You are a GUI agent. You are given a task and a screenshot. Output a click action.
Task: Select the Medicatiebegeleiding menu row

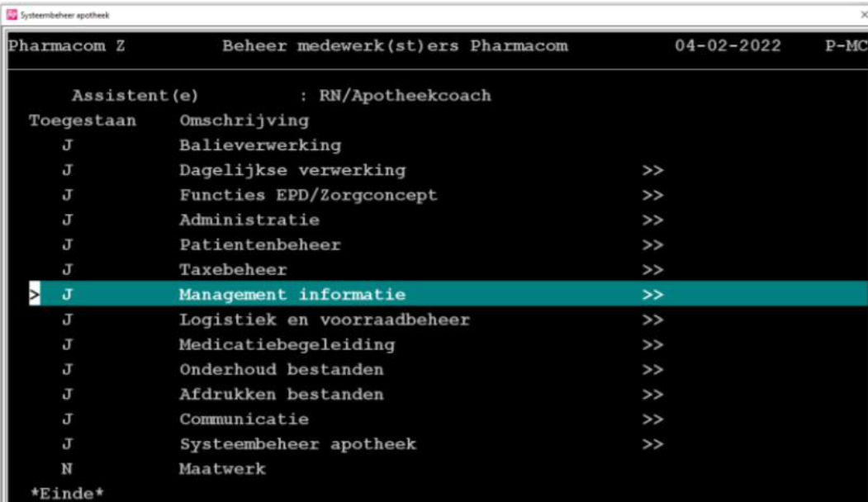point(448,345)
